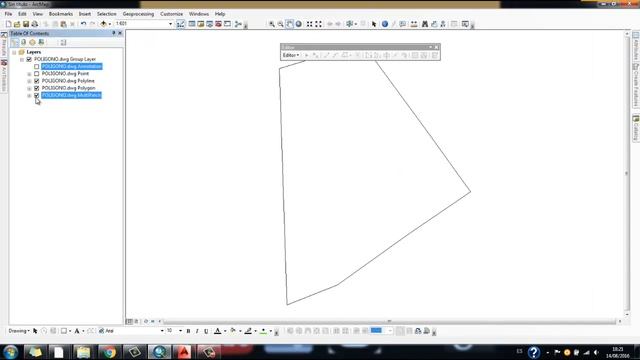Toggle POLIGONO.dwg Group Layer checkbox

(x=29, y=59)
